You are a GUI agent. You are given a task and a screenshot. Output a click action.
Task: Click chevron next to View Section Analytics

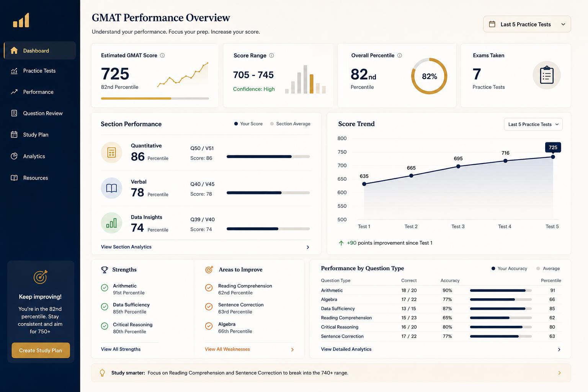(308, 247)
